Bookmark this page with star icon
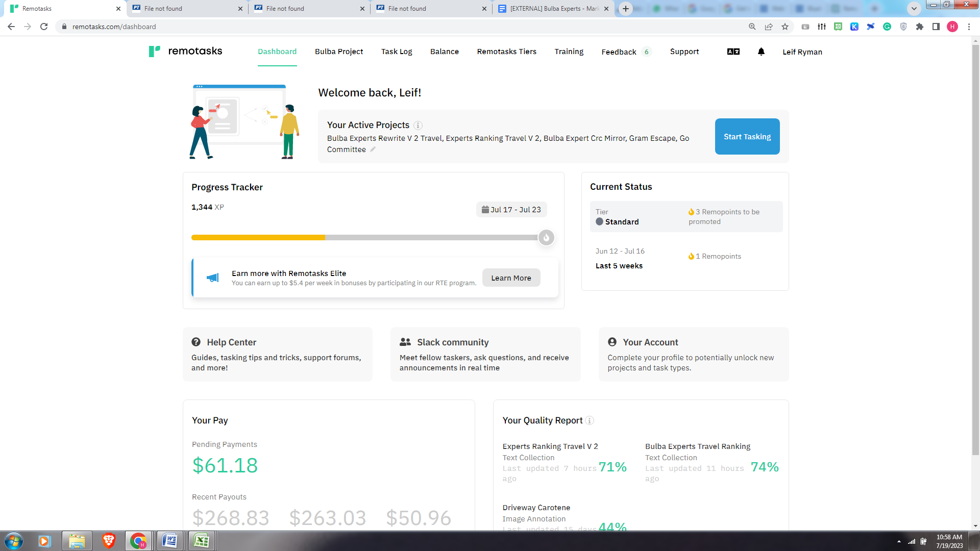This screenshot has width=980, height=551. pos(785,27)
